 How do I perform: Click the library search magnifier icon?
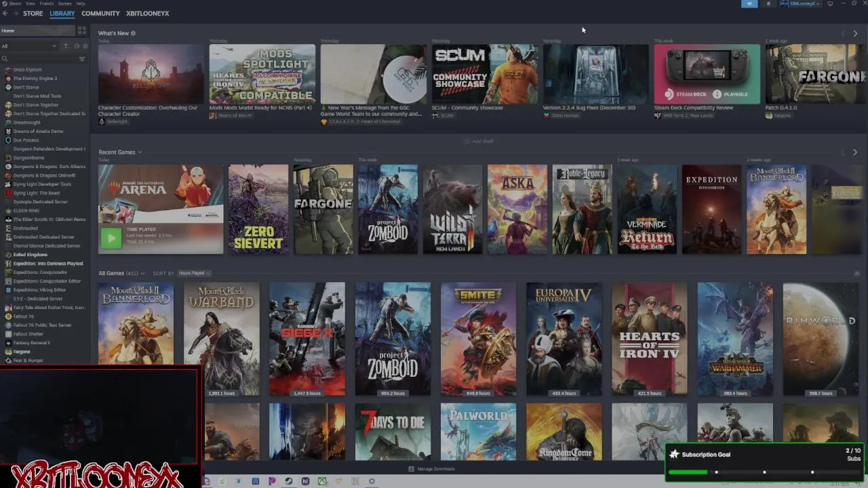click(x=5, y=59)
